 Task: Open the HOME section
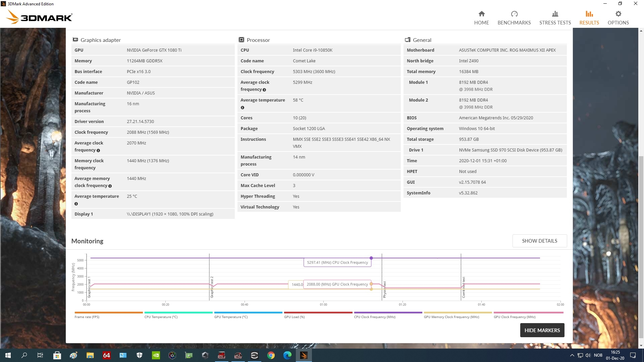point(481,18)
